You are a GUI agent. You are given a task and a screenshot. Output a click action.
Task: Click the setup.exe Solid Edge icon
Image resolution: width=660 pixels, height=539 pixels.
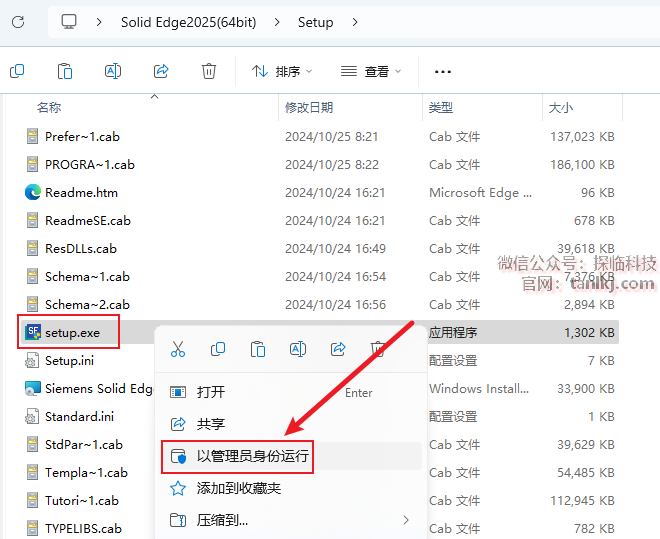[33, 332]
